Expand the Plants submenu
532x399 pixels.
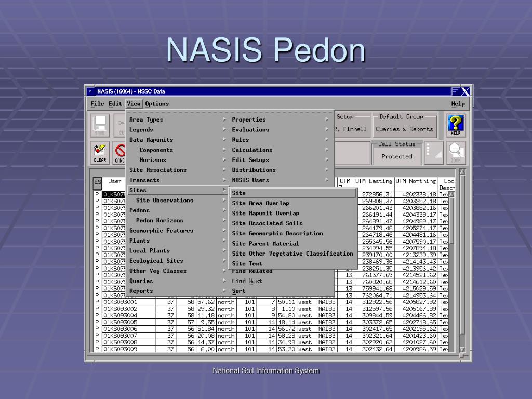[178, 241]
